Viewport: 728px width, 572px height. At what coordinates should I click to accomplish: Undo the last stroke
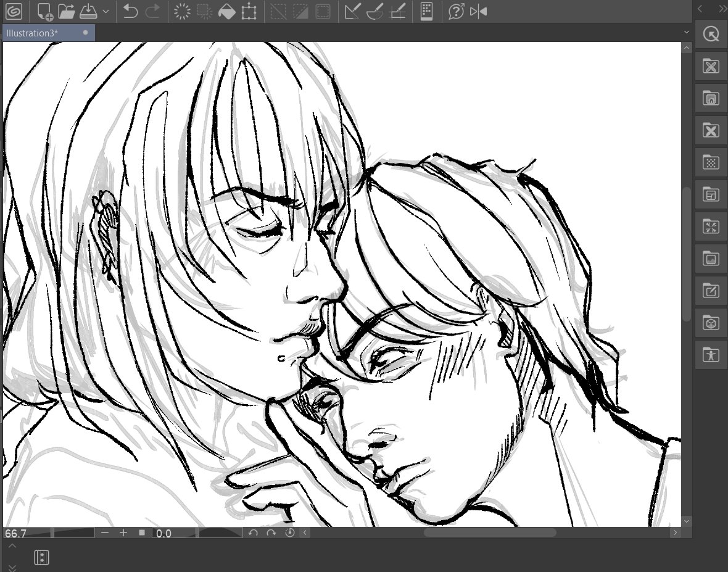coord(130,11)
